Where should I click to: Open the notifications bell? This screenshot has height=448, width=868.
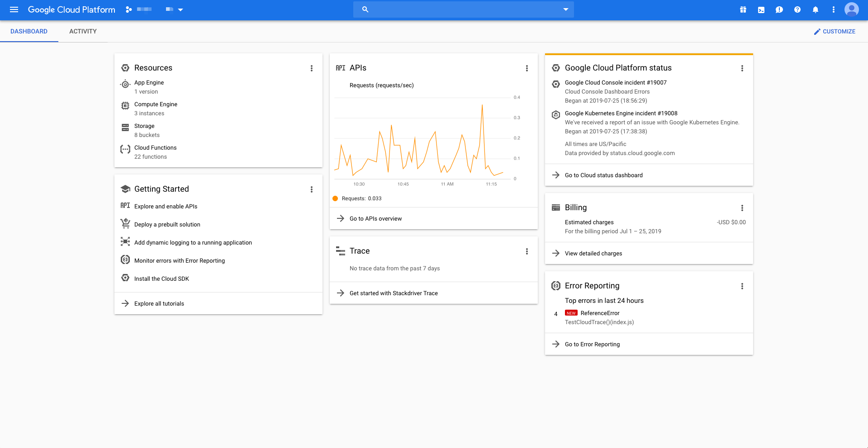816,9
